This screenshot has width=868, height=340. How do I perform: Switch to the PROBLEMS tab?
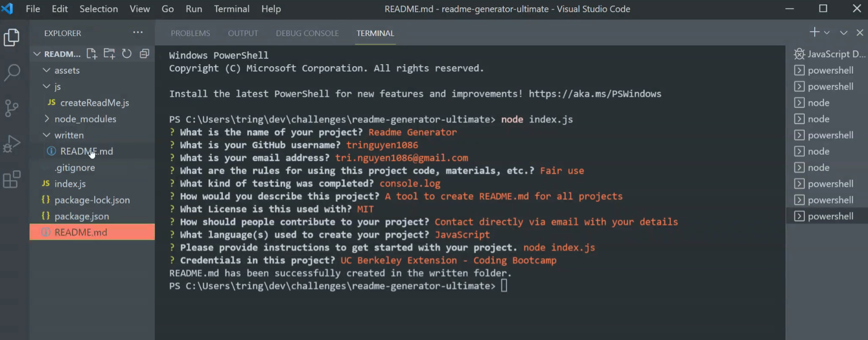coord(190,33)
